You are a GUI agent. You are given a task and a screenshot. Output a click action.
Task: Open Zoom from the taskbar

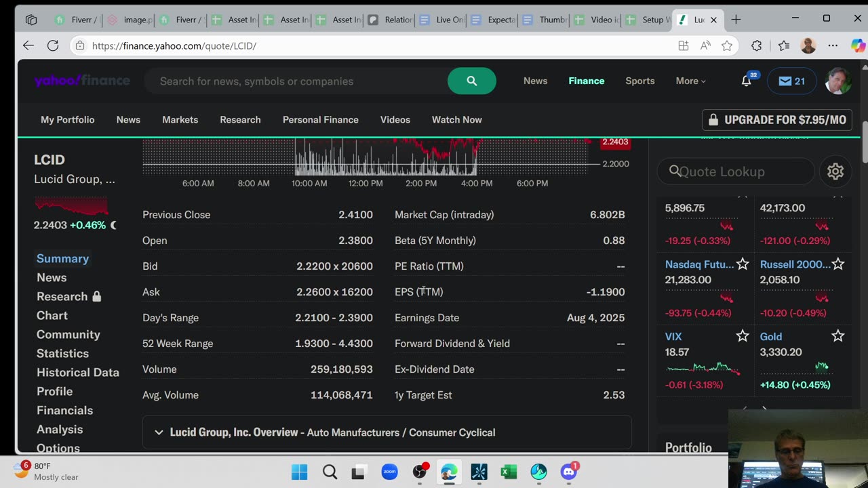click(x=389, y=472)
